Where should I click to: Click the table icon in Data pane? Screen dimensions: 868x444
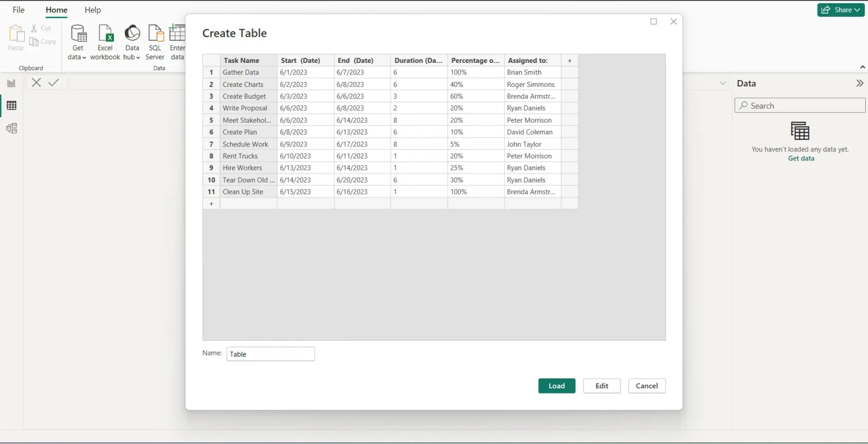tap(800, 131)
